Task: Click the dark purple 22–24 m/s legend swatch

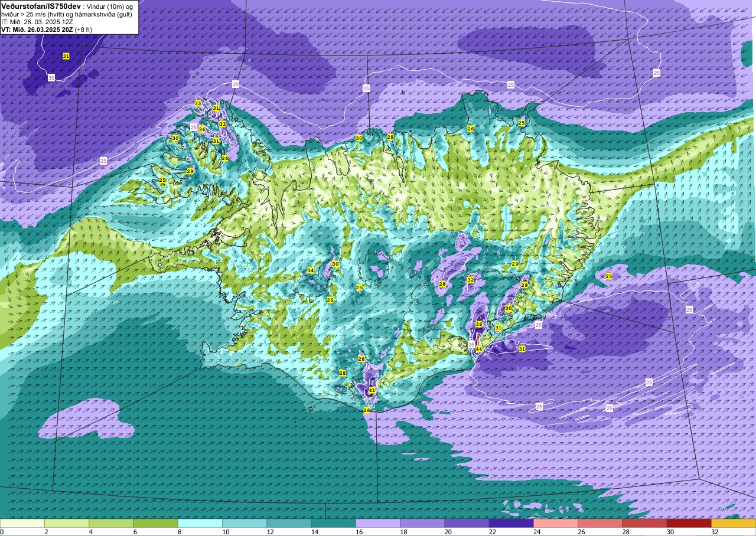Action: coord(511,524)
